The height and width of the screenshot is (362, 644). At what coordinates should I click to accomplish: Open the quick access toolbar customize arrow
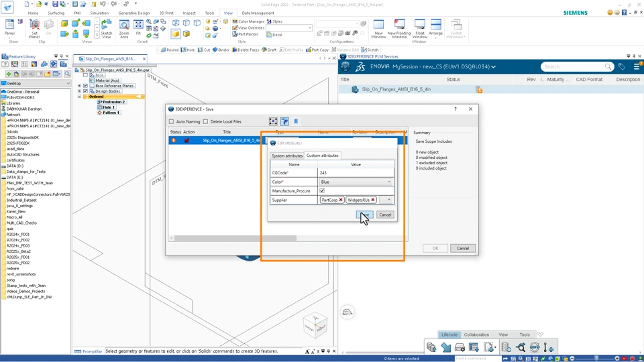[x=136, y=4]
